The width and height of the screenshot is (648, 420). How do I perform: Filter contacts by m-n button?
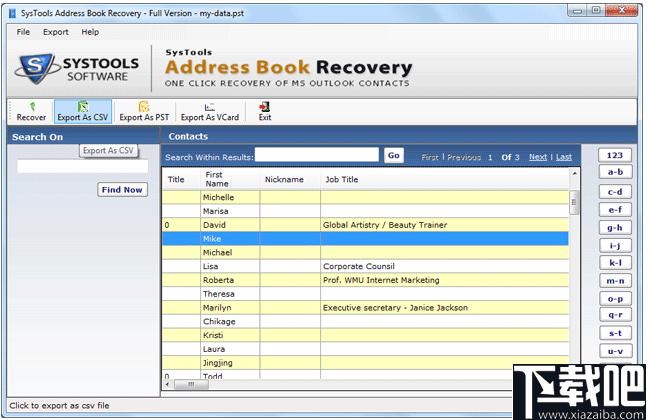coord(615,281)
